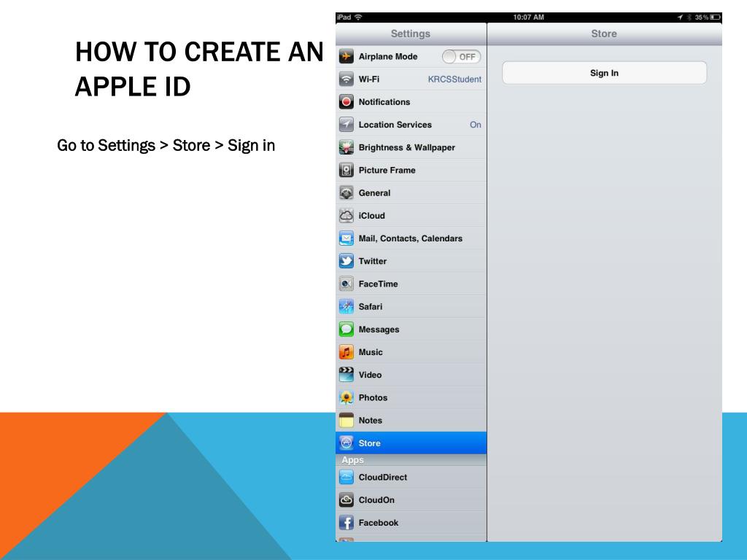Open the CloudDirect app settings label
This screenshot has height=560, width=747.
pyautogui.click(x=383, y=477)
